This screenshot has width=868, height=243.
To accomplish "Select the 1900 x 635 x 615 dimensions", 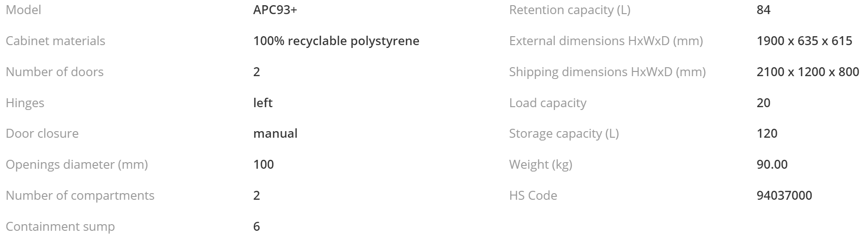I will pos(804,41).
